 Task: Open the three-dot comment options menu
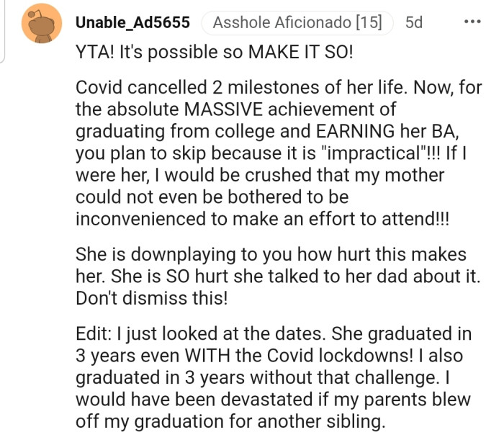click(472, 22)
